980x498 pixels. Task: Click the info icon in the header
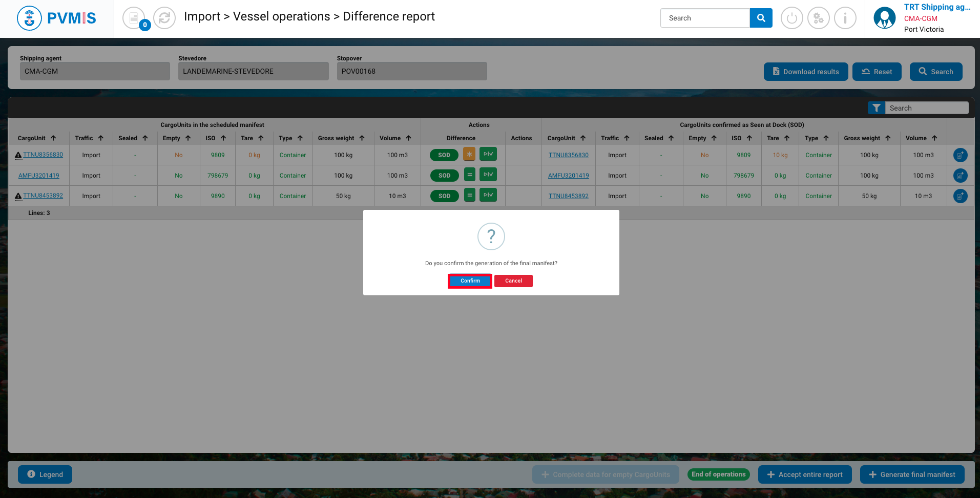(x=845, y=18)
